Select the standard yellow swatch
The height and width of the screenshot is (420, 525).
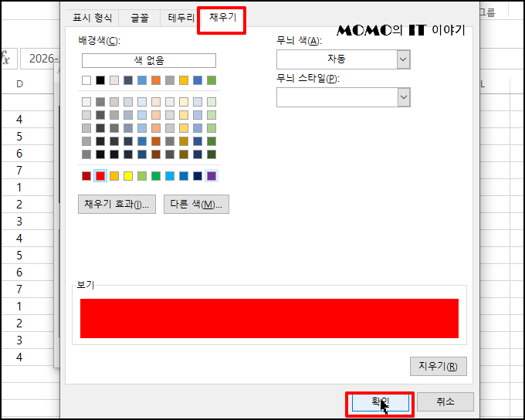click(x=128, y=176)
